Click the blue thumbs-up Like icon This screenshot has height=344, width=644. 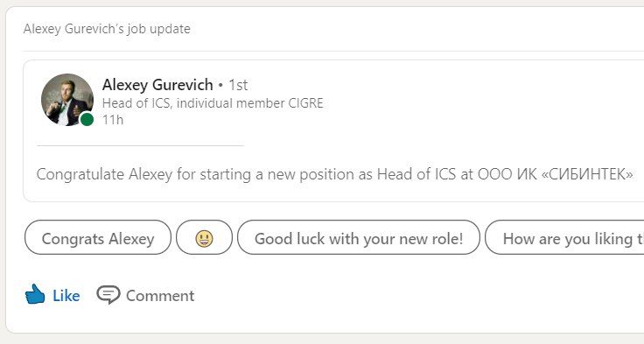(35, 294)
